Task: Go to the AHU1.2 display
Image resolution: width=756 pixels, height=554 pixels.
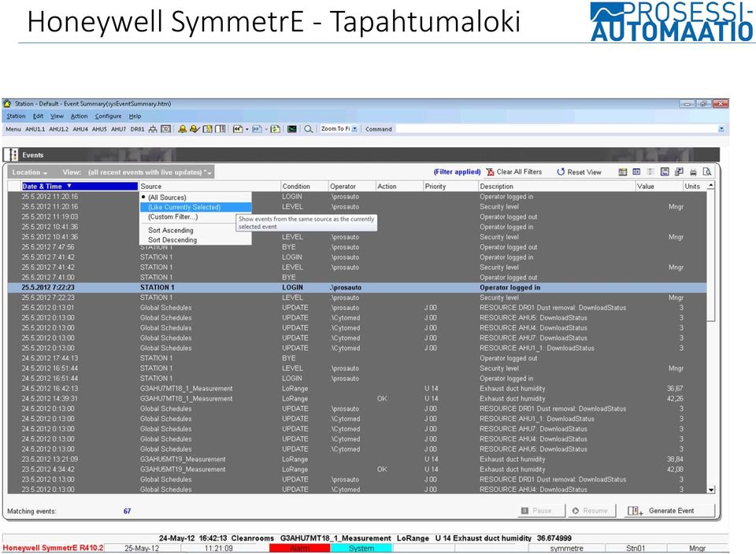Action: coord(58,129)
